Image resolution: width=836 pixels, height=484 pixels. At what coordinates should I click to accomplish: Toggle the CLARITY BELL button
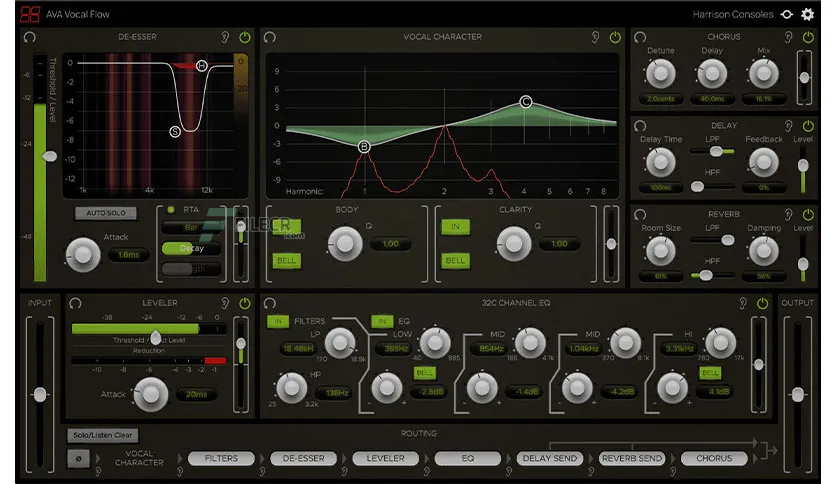tap(455, 261)
